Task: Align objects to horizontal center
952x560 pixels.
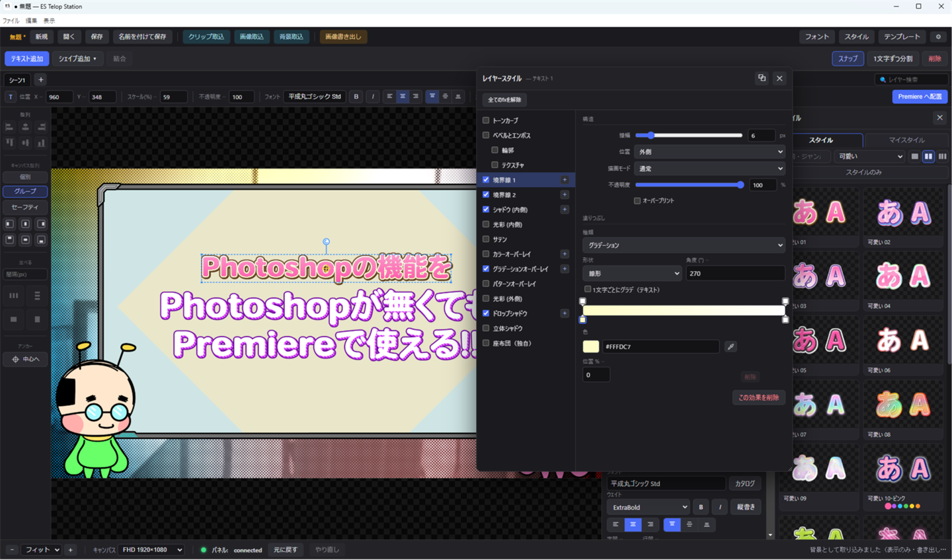Action: [x=25, y=127]
